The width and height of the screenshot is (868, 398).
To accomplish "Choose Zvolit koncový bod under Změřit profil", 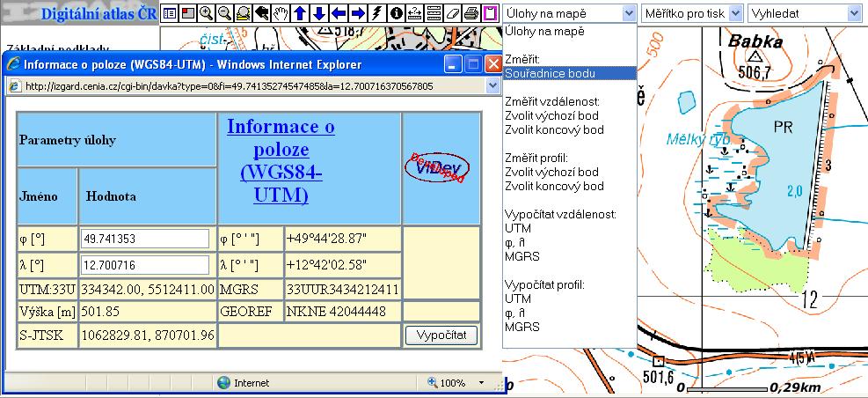I will click(x=554, y=187).
